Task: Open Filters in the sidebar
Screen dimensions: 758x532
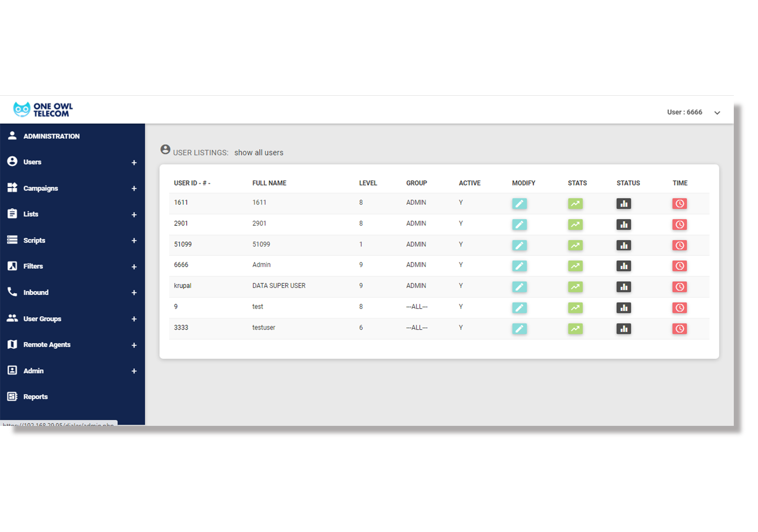Action: [x=33, y=266]
